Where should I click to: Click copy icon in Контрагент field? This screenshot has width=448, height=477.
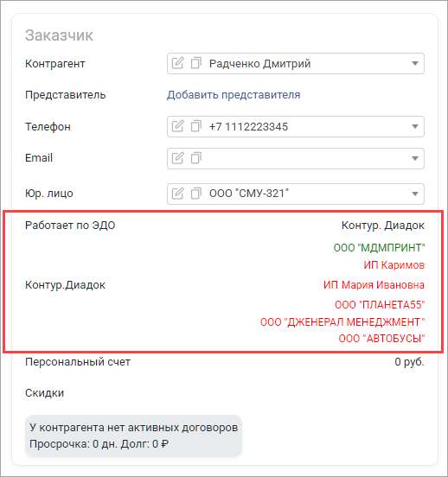(195, 63)
